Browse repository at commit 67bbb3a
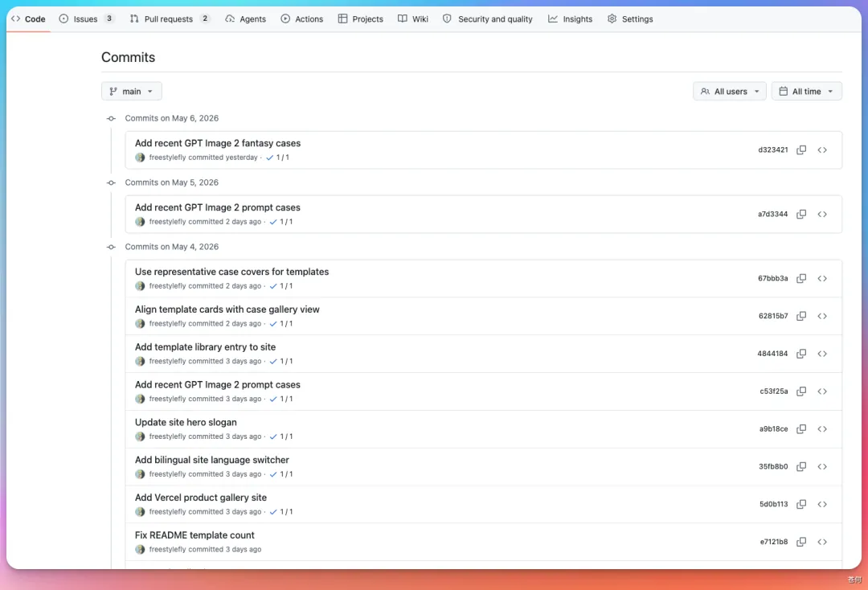Image resolution: width=868 pixels, height=590 pixels. (822, 278)
